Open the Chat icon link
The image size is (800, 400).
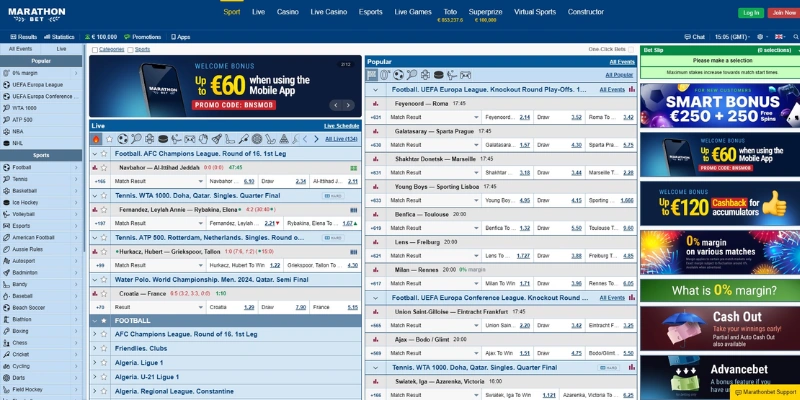[x=694, y=37]
